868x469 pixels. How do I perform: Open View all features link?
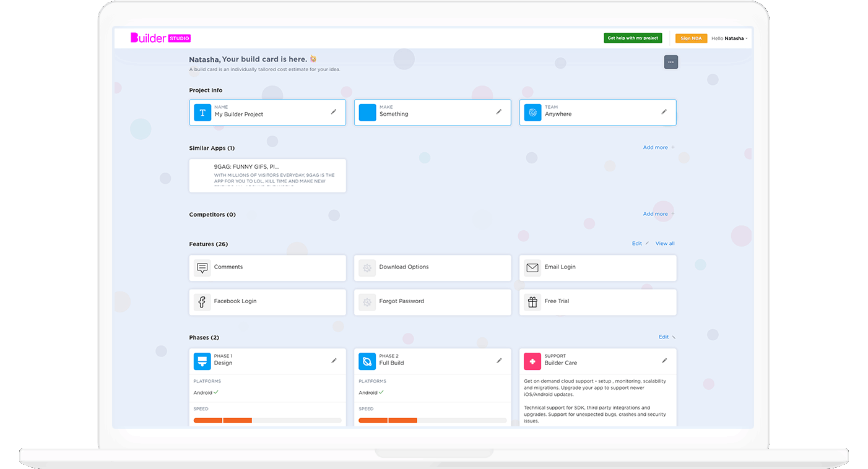665,244
